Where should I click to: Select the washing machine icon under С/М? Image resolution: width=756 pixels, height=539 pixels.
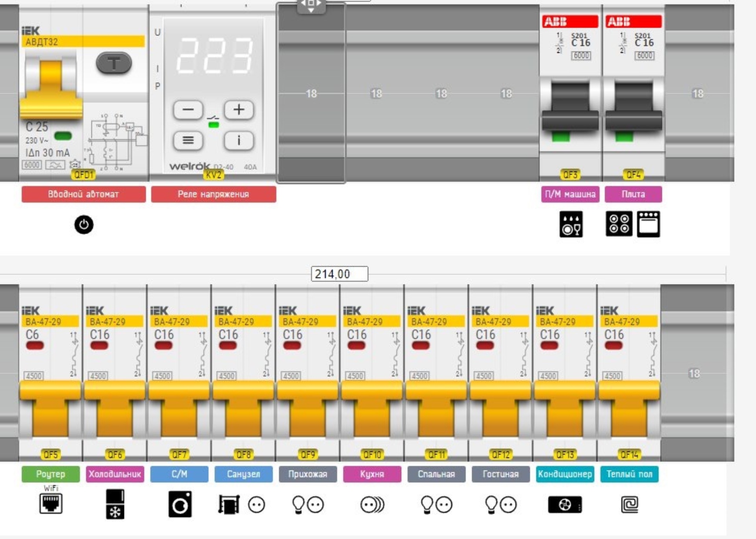[180, 504]
